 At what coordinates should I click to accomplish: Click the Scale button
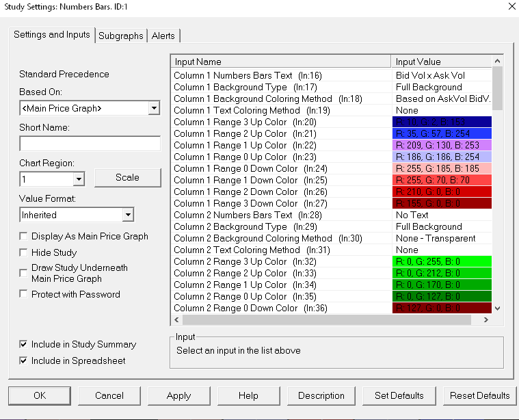[x=127, y=178]
